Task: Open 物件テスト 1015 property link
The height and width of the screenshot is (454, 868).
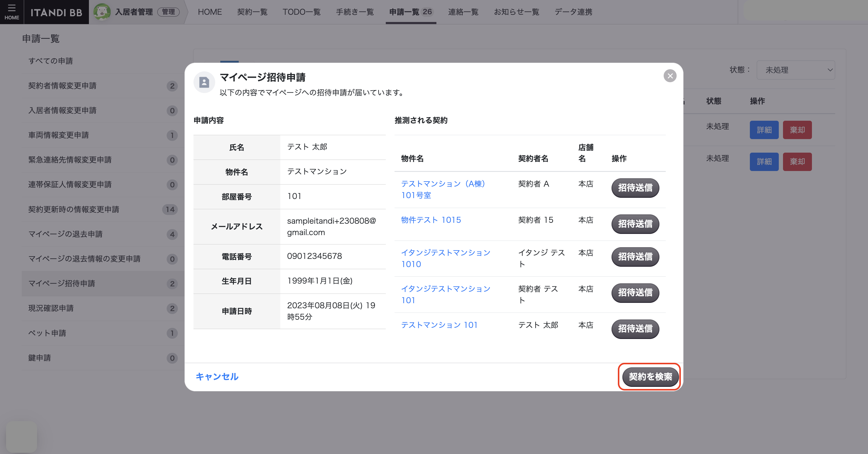Action: click(x=431, y=220)
